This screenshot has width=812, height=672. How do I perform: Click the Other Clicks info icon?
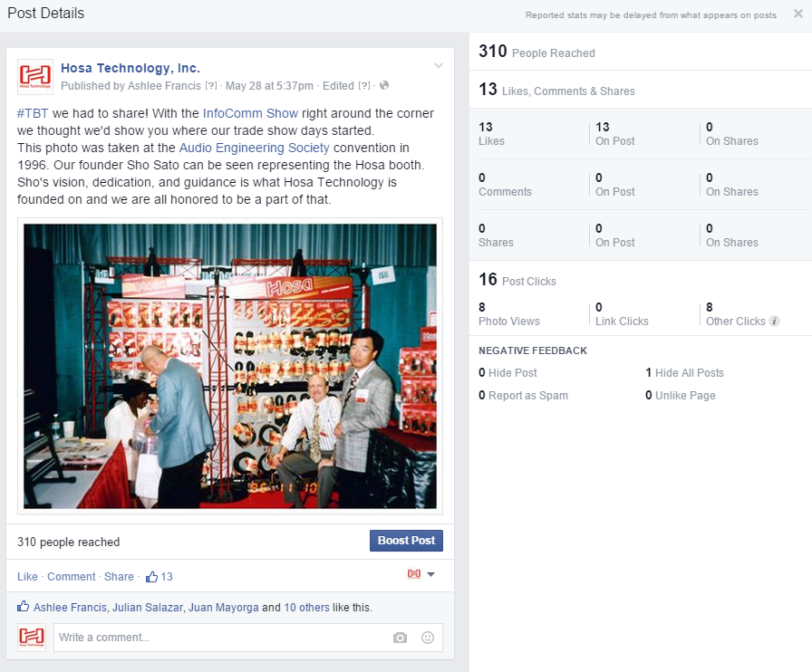click(775, 322)
